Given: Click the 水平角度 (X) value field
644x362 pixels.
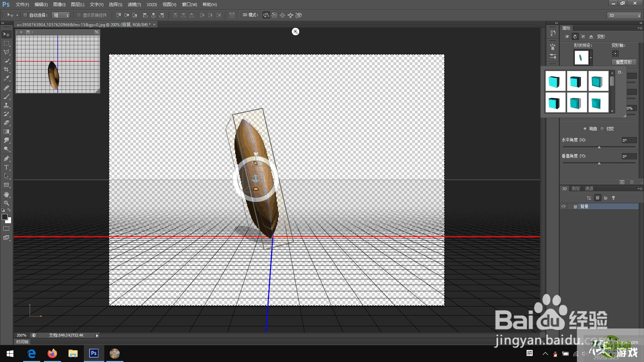Looking at the screenshot, I should click(629, 140).
